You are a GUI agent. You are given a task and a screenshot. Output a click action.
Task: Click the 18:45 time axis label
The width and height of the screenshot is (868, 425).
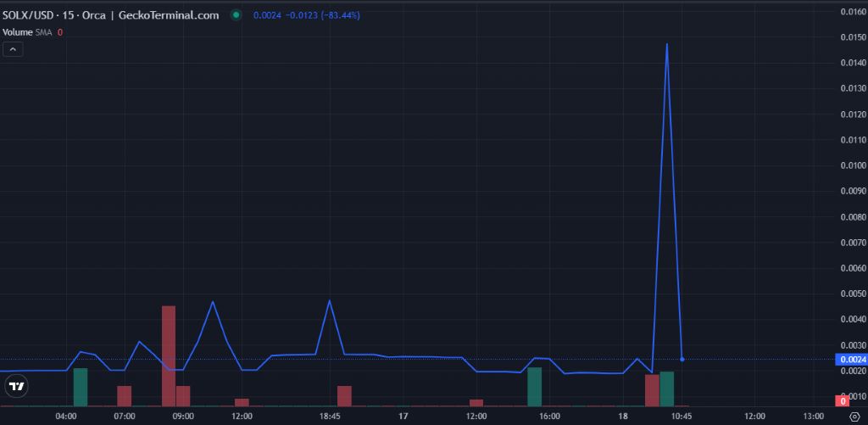330,417
